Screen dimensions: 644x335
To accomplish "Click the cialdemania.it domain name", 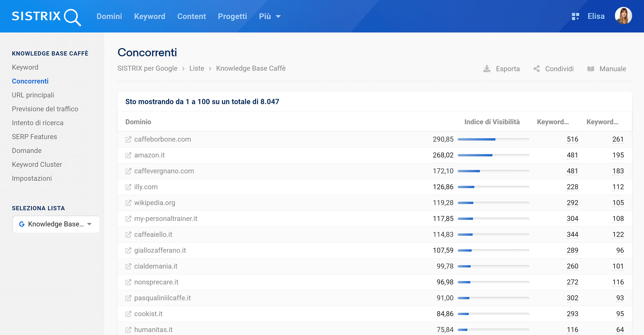I will tap(156, 266).
